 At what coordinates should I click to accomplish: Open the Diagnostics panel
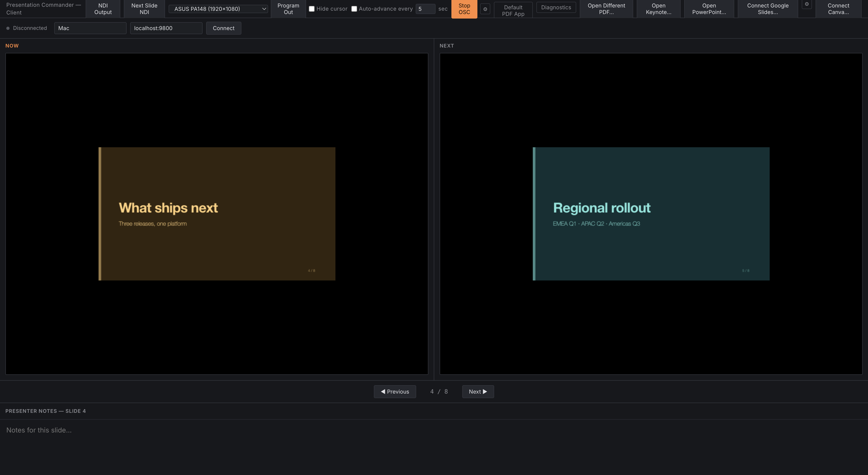pos(556,7)
